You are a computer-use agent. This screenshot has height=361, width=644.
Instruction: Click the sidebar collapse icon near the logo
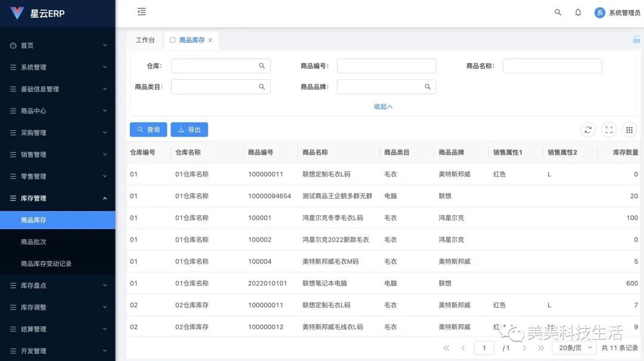[141, 11]
